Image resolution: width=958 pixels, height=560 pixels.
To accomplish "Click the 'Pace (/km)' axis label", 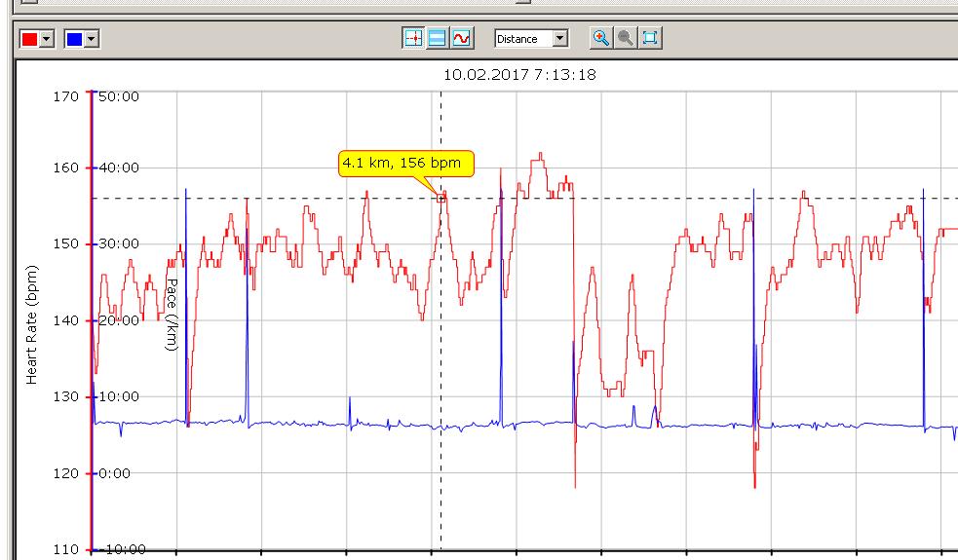I will tap(172, 315).
